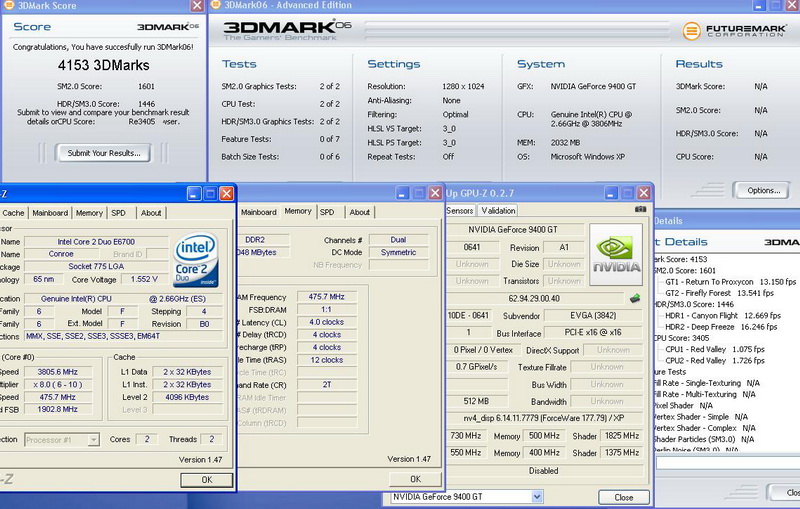800x509 pixels.
Task: Open the About tab in CPU-Z processor window
Action: click(151, 213)
